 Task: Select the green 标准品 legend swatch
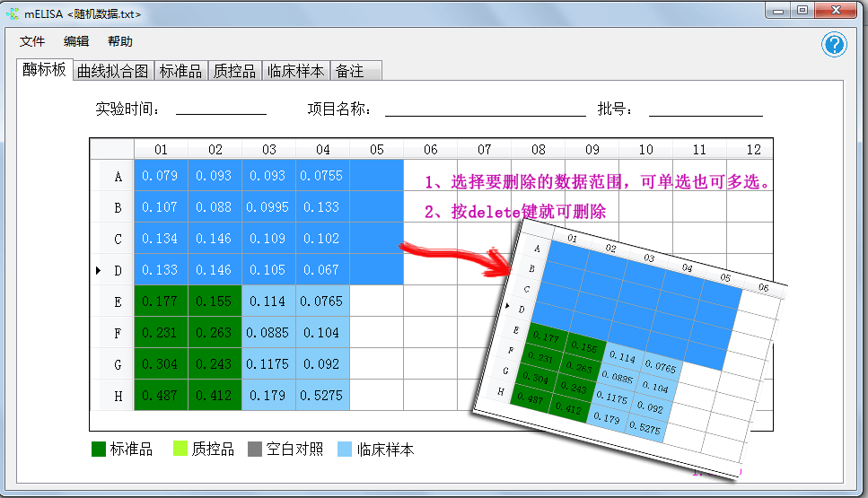point(99,449)
